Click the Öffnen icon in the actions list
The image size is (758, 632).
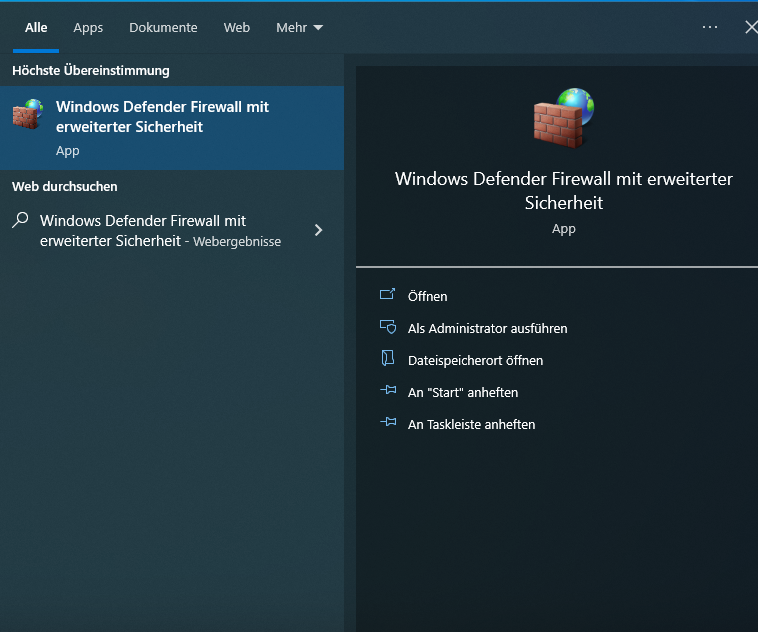click(x=388, y=295)
